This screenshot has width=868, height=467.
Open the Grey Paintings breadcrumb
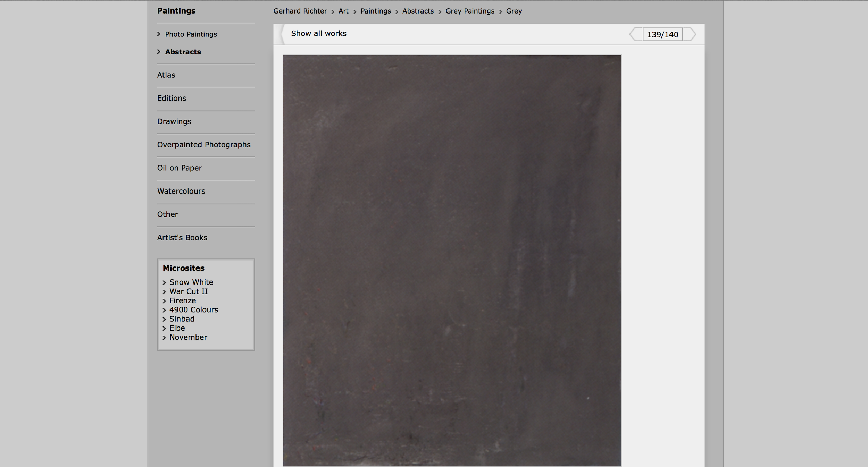coord(470,11)
